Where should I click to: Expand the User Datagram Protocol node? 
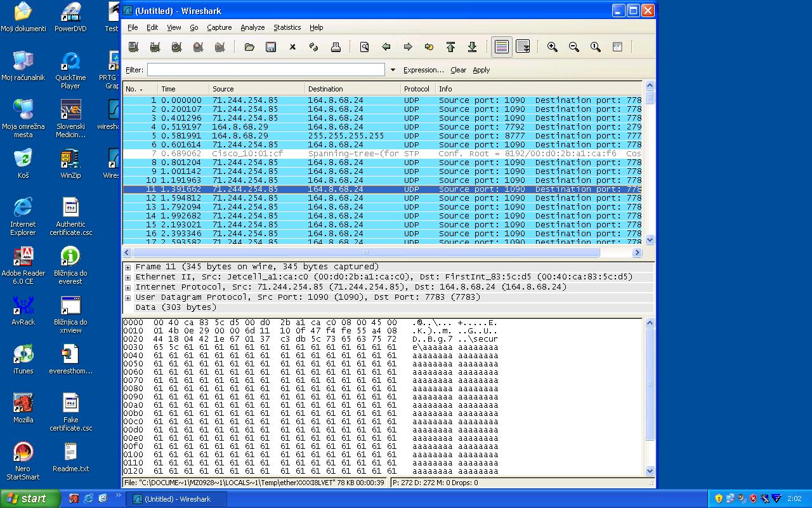point(128,298)
